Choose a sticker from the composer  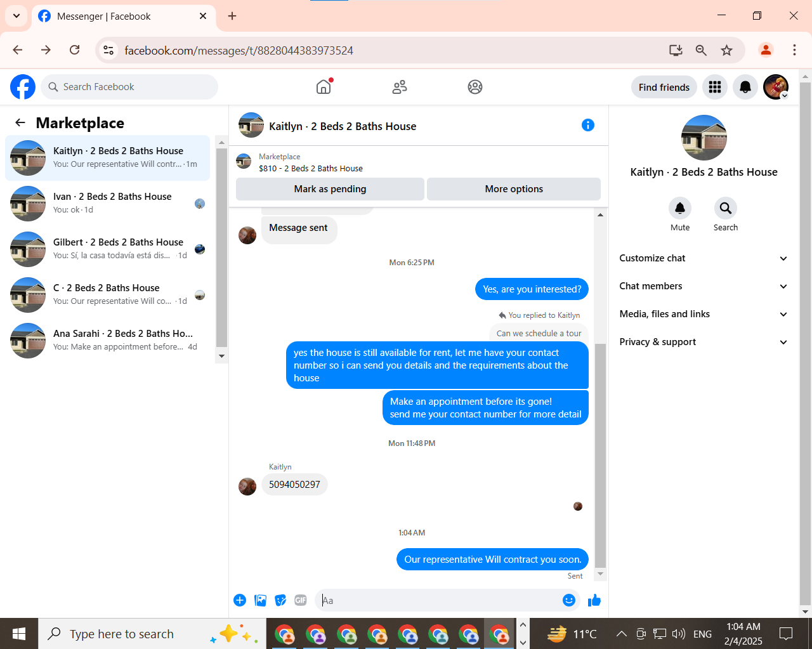tap(280, 600)
